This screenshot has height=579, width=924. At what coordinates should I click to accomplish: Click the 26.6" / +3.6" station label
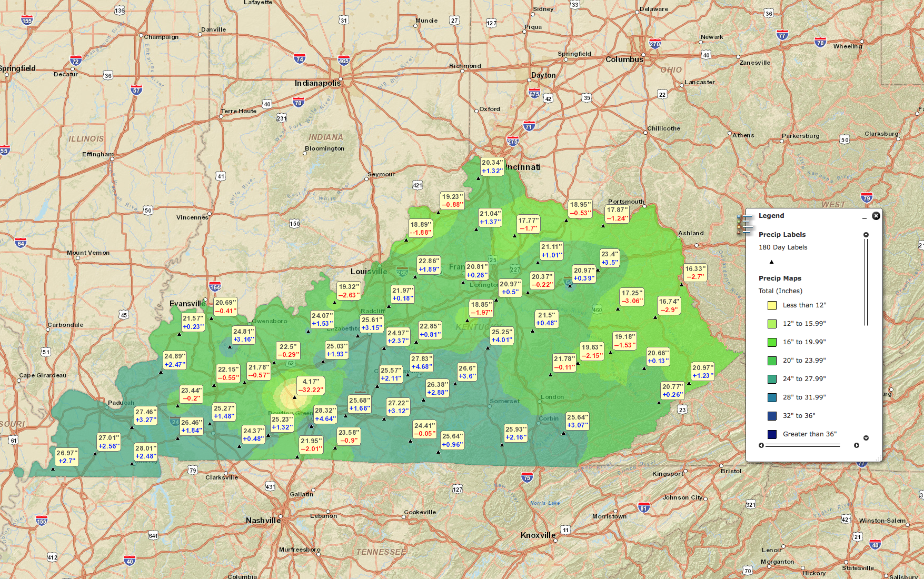point(467,372)
